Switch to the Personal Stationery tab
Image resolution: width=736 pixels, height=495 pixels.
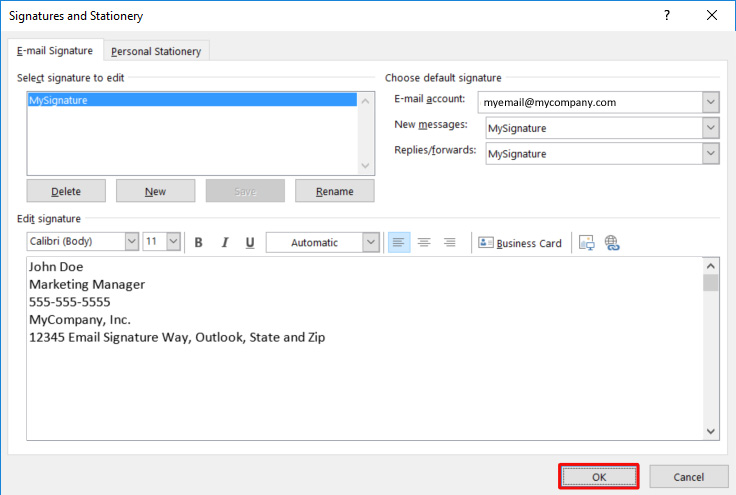pos(156,51)
